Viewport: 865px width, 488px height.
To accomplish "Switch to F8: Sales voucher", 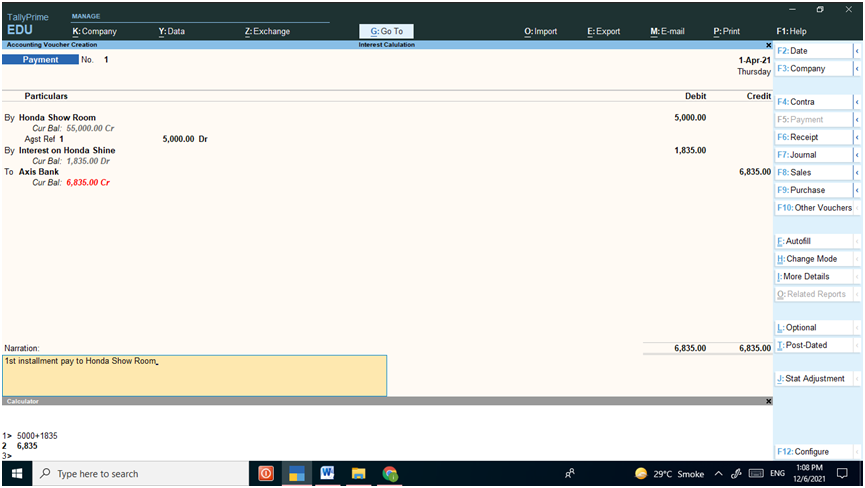I will pyautogui.click(x=814, y=173).
